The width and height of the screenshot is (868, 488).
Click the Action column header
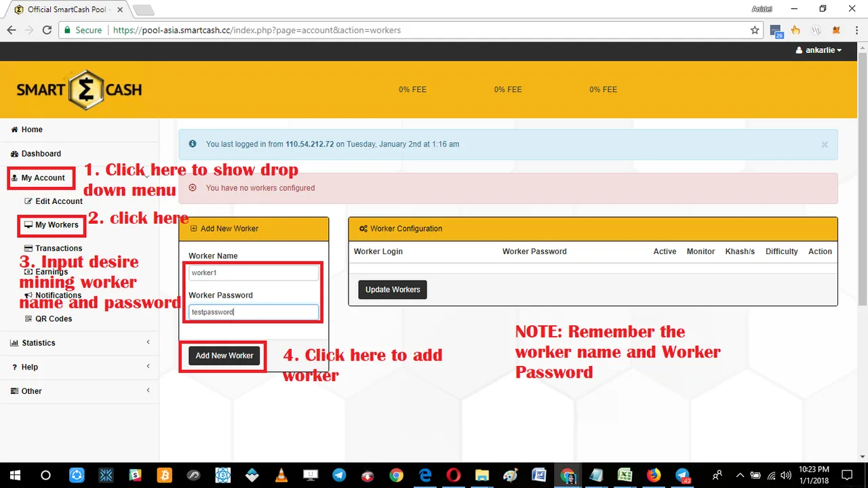[820, 251]
